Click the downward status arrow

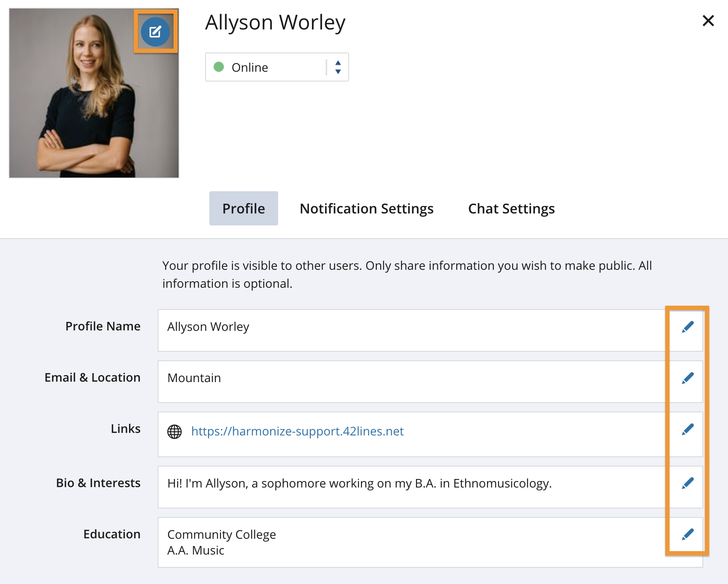click(x=338, y=72)
